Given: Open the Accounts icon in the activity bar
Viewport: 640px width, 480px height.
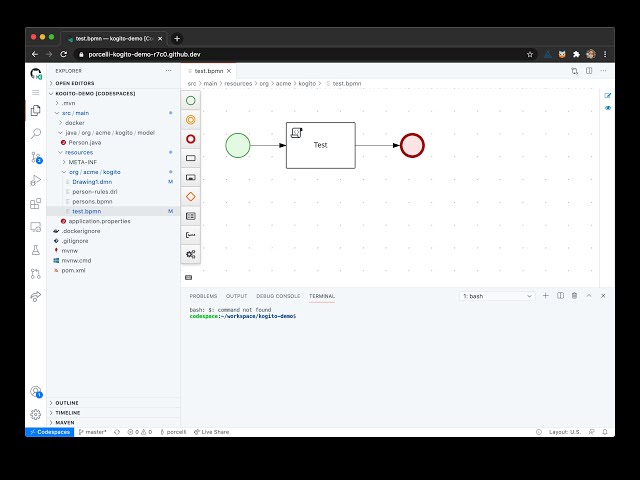Looking at the screenshot, I should 36,392.
